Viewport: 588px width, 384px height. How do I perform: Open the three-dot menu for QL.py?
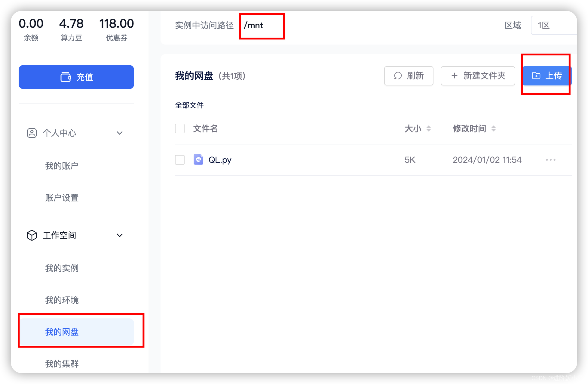point(551,160)
